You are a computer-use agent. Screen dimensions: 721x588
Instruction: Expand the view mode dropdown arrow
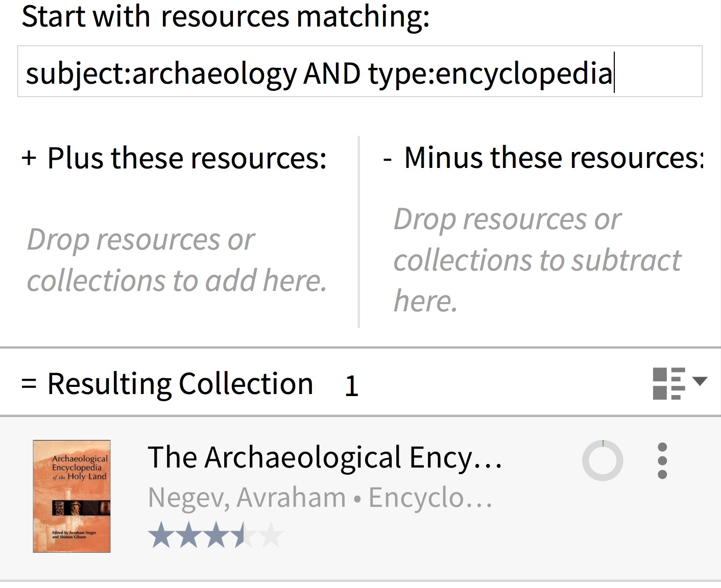(700, 381)
